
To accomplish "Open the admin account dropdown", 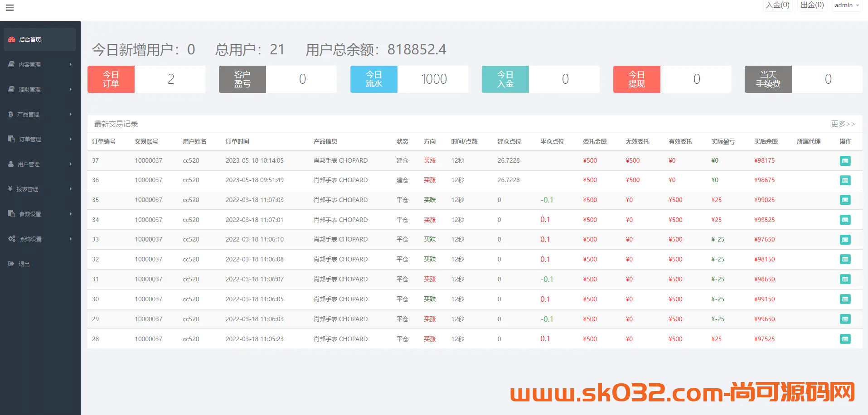I will [x=847, y=5].
